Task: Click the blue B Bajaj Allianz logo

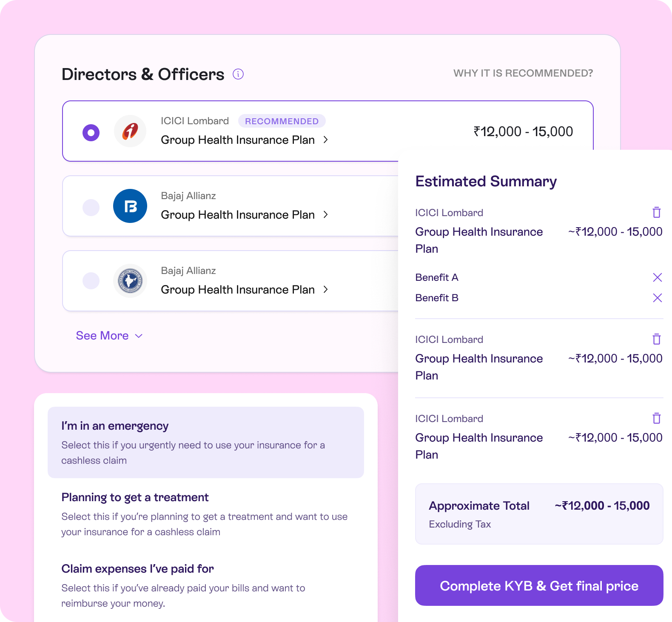Action: pyautogui.click(x=130, y=206)
